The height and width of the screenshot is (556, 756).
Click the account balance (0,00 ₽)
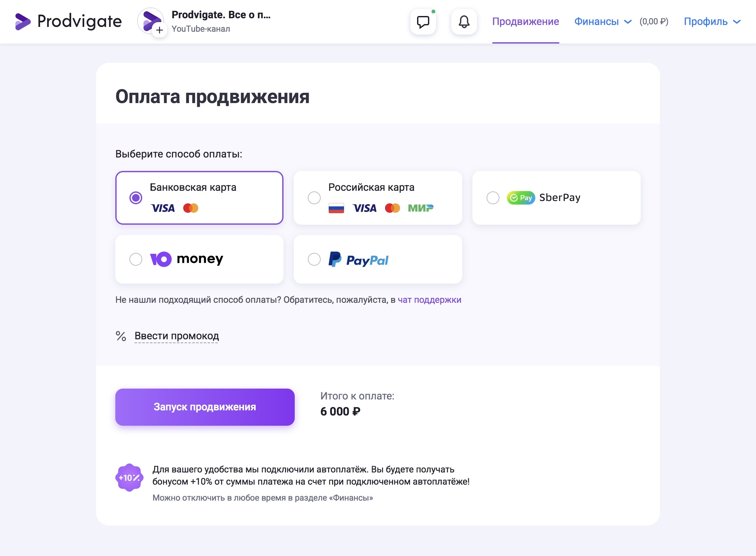(653, 21)
